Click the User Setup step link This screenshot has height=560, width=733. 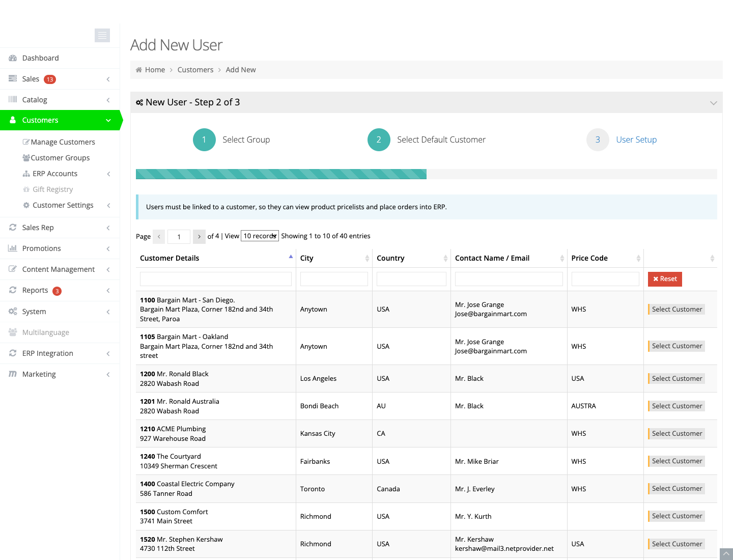636,139
